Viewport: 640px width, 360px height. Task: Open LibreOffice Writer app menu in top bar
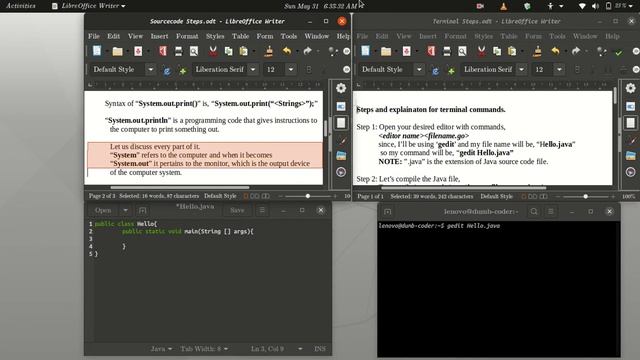[x=89, y=6]
